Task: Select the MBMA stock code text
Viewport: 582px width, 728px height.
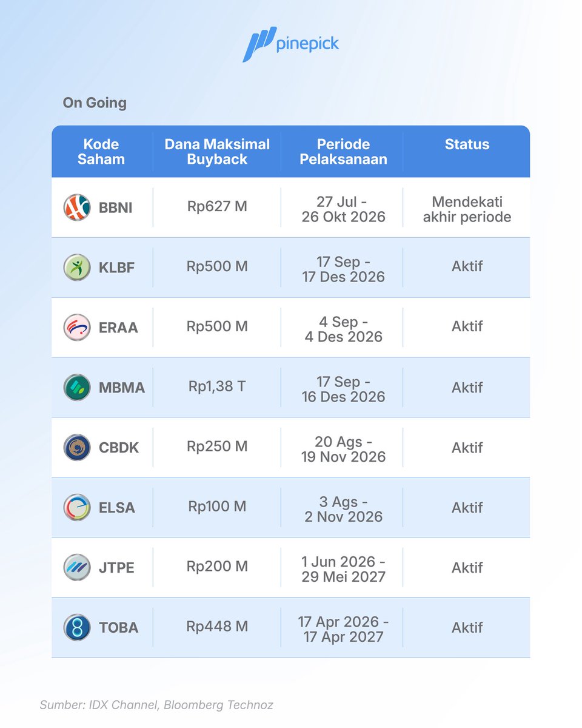Action: point(122,388)
